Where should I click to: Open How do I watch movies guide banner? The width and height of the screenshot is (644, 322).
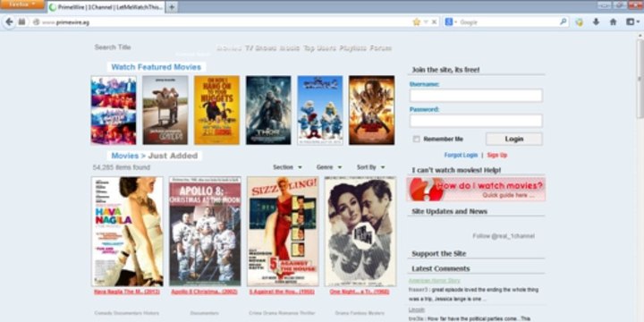tap(476, 190)
